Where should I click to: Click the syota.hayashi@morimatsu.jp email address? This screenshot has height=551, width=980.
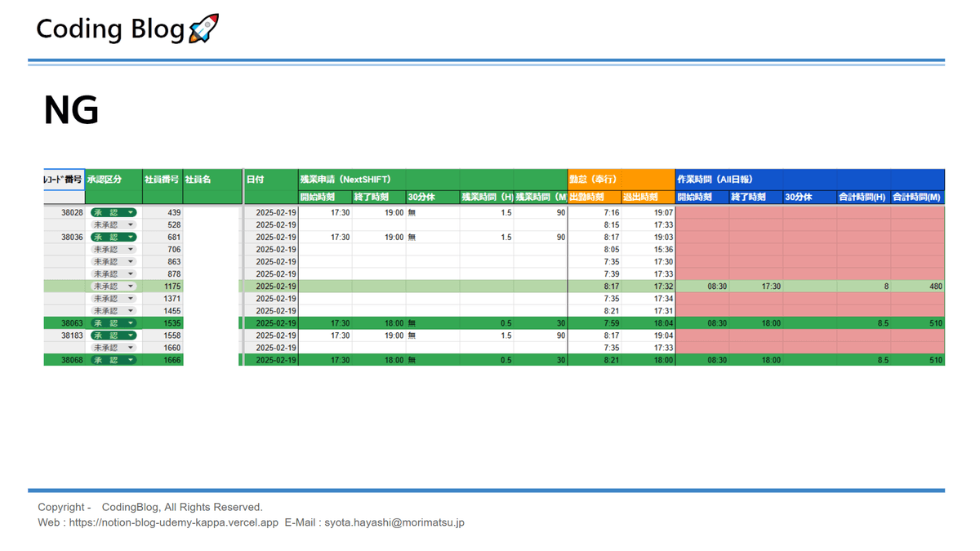[x=394, y=522]
